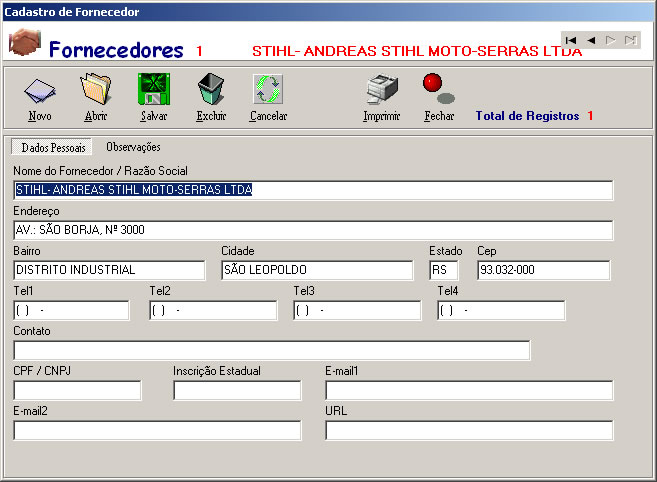Click the Novo new record icon

click(40, 91)
